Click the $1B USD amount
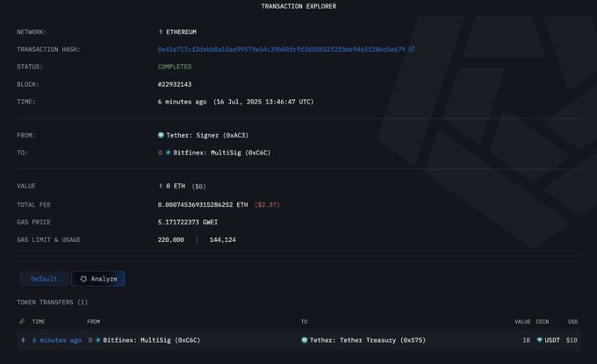The height and width of the screenshot is (364, 597). point(572,340)
